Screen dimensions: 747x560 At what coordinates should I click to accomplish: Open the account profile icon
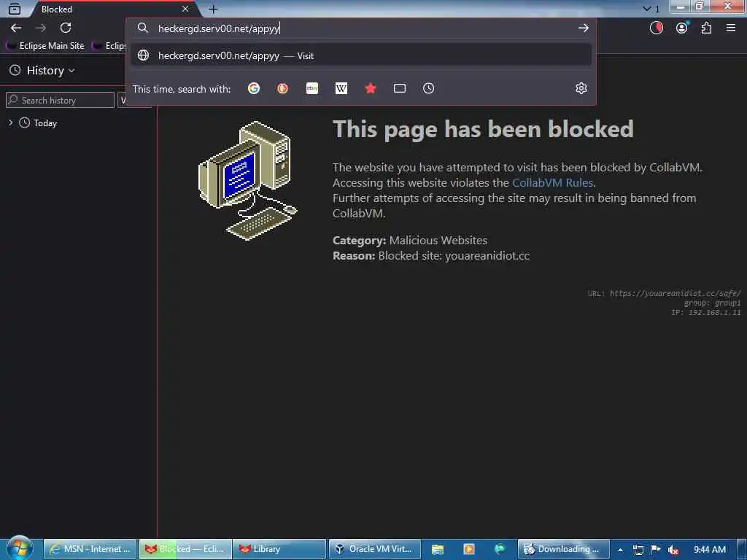pos(682,28)
